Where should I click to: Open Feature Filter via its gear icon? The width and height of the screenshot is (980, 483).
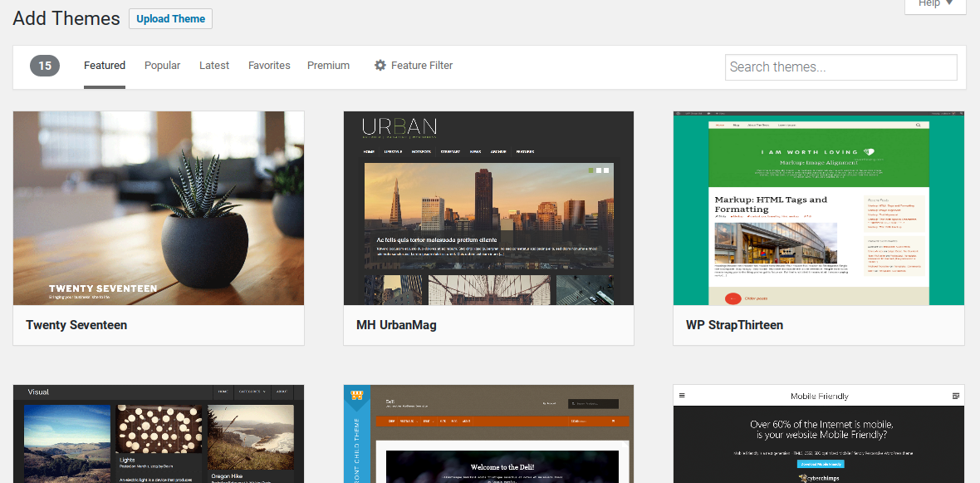coord(380,65)
